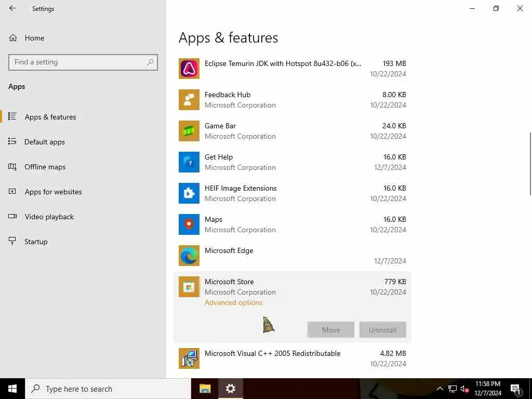
Task: Select Microsoft Visual C++ 2005 Redistributable entry
Action: pos(292,358)
